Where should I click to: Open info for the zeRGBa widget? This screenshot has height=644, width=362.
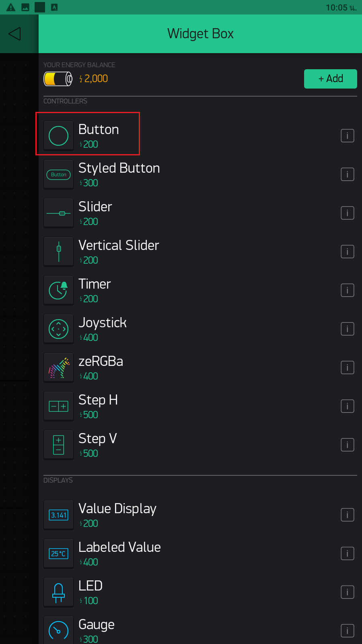pyautogui.click(x=348, y=367)
